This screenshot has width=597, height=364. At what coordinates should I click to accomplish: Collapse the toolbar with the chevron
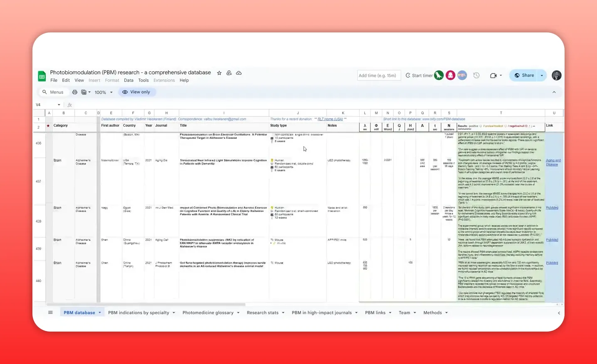[554, 92]
